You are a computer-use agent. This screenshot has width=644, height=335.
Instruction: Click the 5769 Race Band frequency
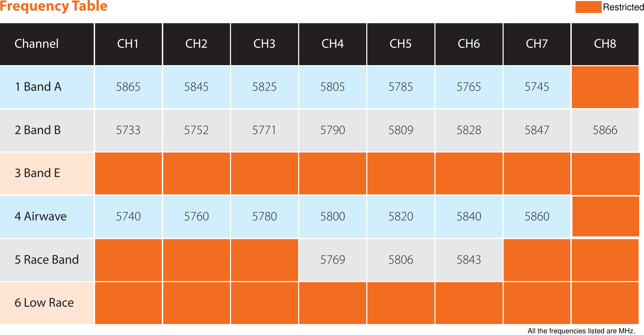333,260
